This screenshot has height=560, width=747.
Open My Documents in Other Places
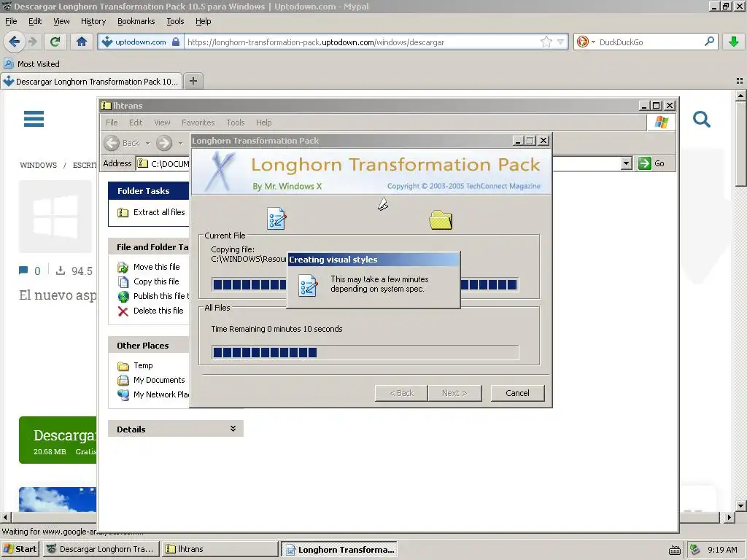[151, 380]
